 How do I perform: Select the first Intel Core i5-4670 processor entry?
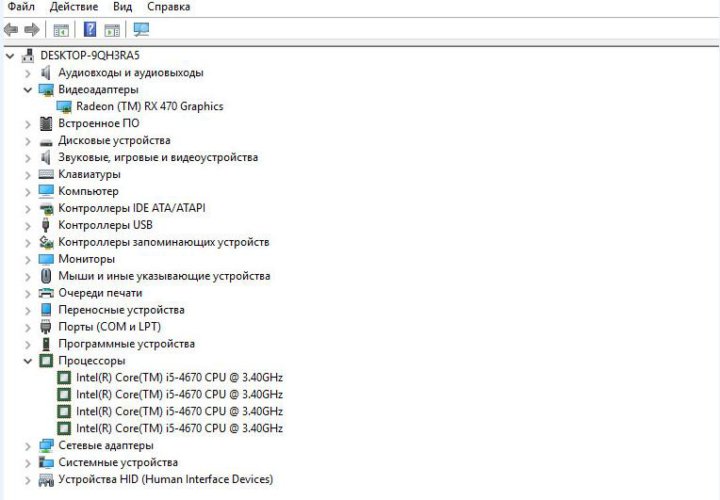179,377
